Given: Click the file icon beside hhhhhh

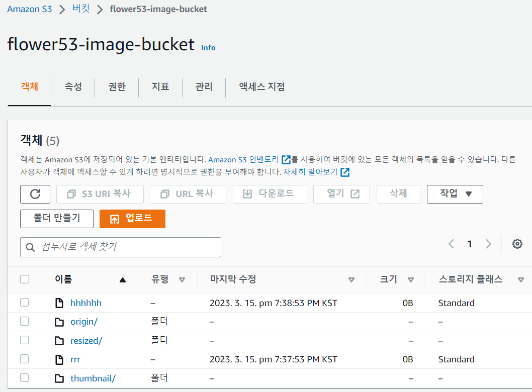Looking at the screenshot, I should (59, 303).
